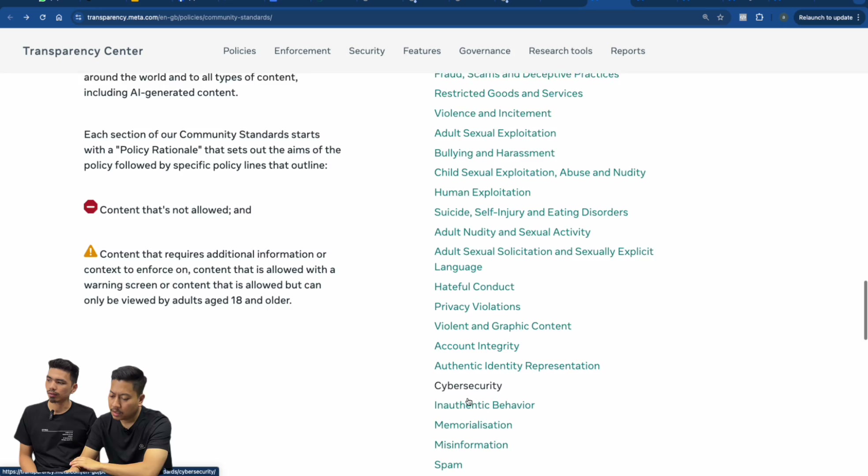Click the Transparency Center logo
The width and height of the screenshot is (868, 476).
point(83,51)
